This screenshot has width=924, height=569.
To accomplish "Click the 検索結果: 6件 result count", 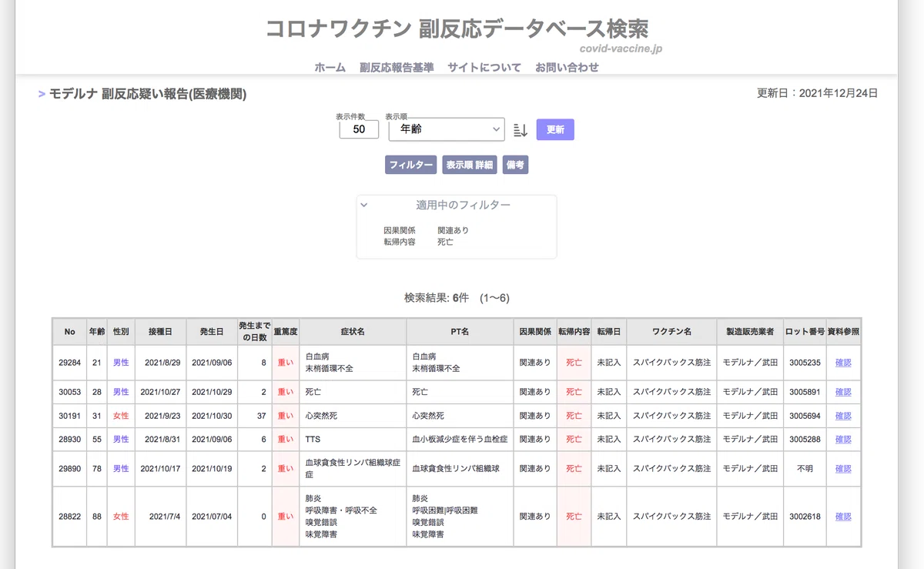I will tap(438, 297).
